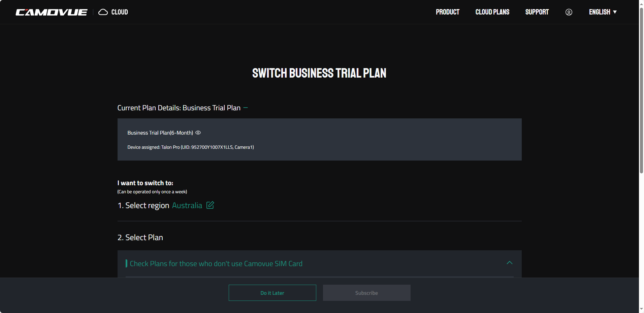Open the user account profile icon
The height and width of the screenshot is (313, 644).
tap(569, 12)
